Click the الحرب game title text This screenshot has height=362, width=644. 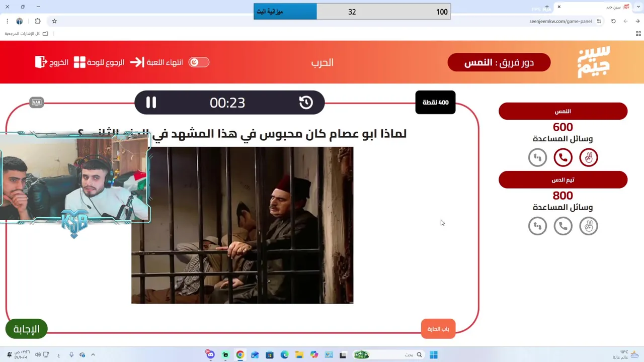click(322, 62)
